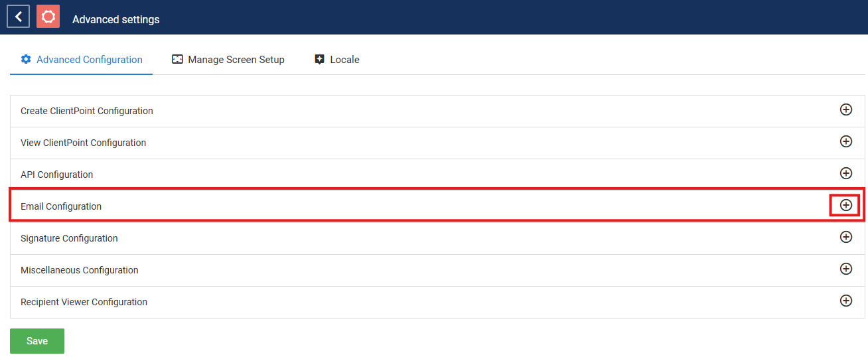Expand Email Configuration with plus icon
868x357 pixels.
coord(846,205)
